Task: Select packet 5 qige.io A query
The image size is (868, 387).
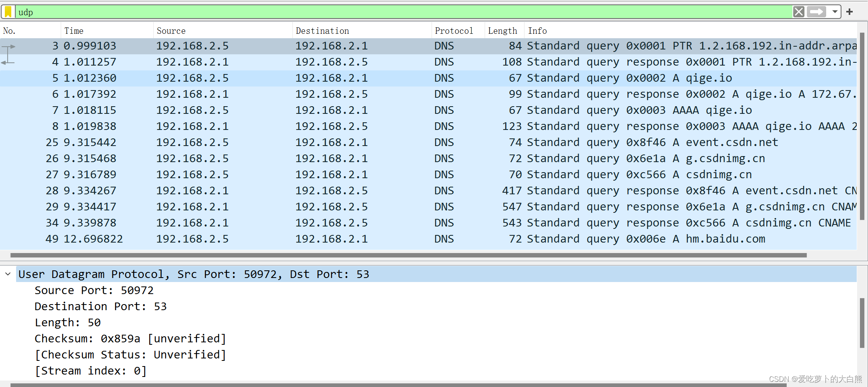Action: coord(428,78)
